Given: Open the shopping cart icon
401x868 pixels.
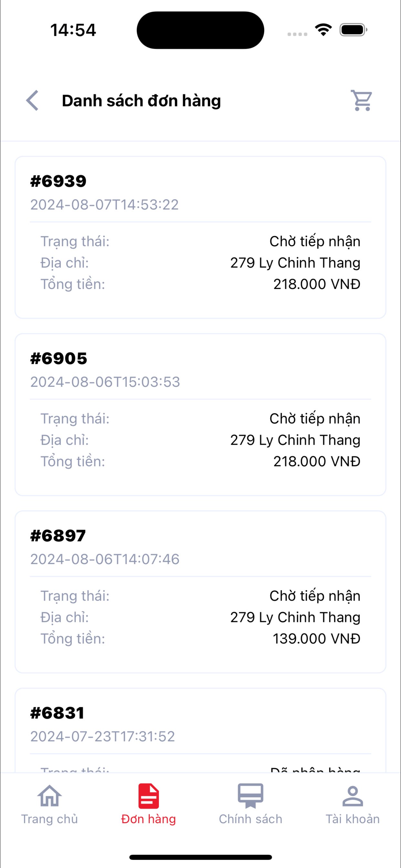Looking at the screenshot, I should pos(361,100).
